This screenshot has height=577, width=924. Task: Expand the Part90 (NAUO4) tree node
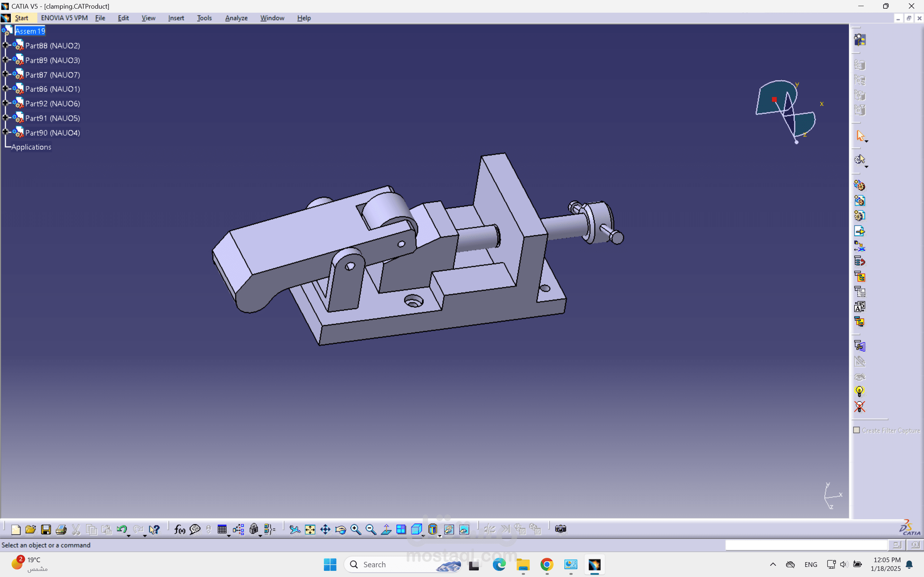pyautogui.click(x=5, y=132)
